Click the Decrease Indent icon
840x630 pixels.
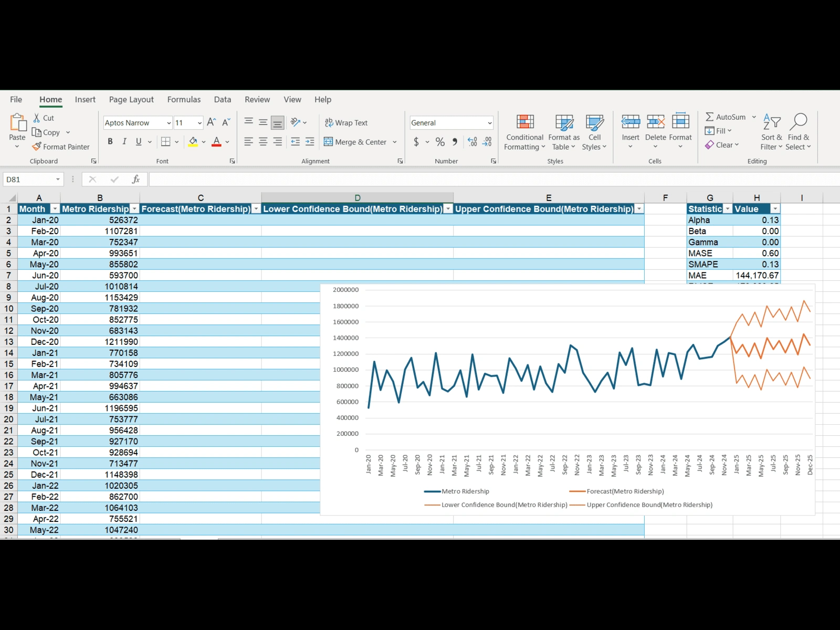point(296,142)
